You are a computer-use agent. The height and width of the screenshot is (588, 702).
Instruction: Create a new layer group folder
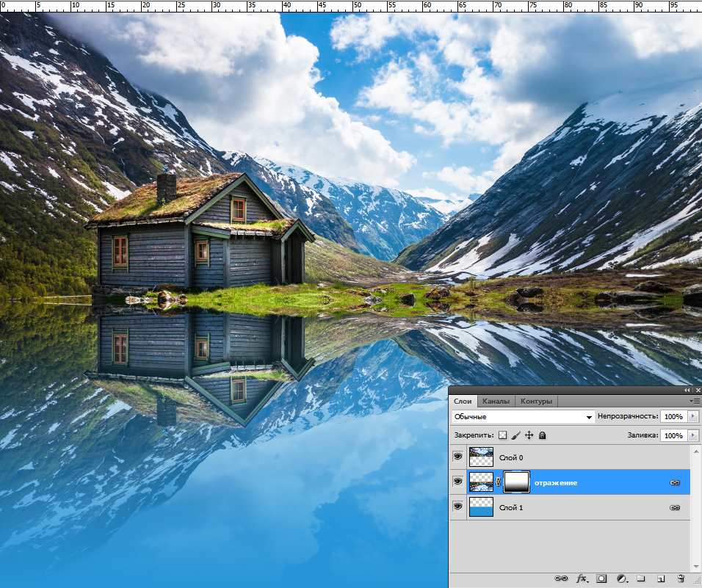point(640,578)
